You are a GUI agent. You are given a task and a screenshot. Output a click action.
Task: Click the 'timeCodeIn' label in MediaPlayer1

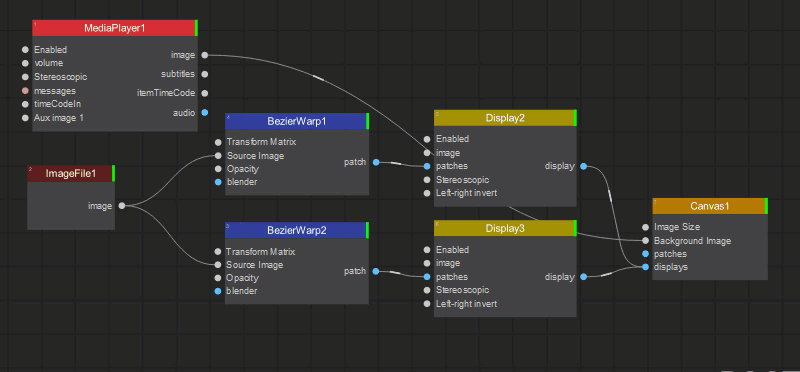coord(57,104)
